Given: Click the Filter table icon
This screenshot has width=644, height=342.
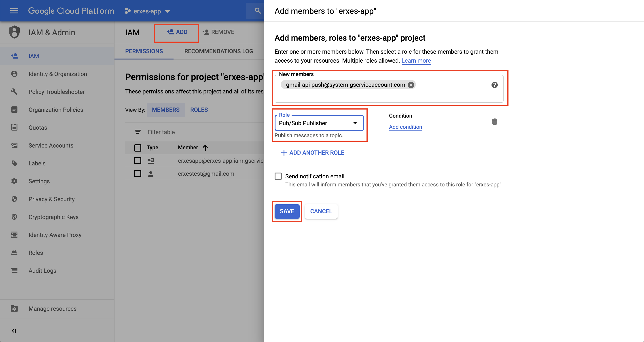Looking at the screenshot, I should tap(138, 132).
